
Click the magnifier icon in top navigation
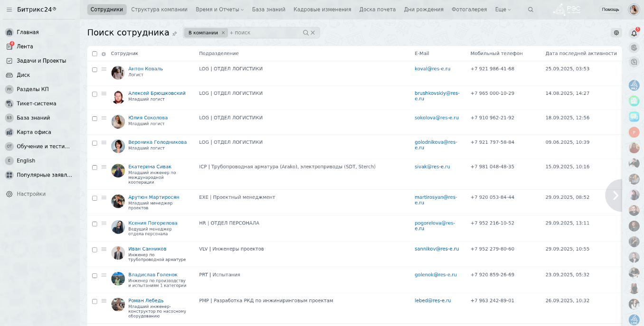click(530, 9)
